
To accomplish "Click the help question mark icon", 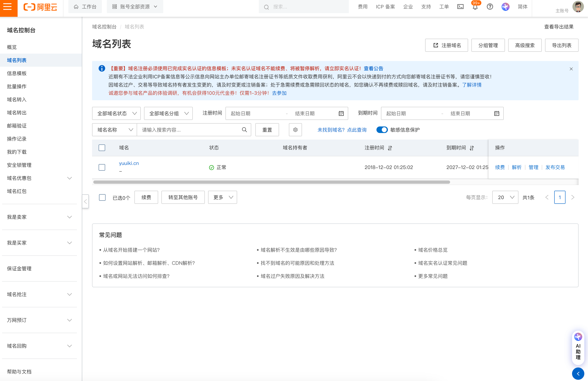I will click(490, 7).
